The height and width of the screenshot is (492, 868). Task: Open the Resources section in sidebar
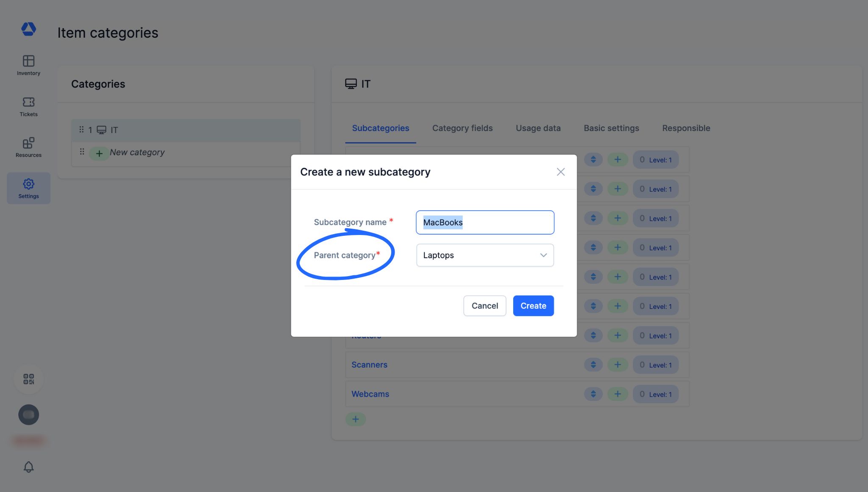coord(28,147)
